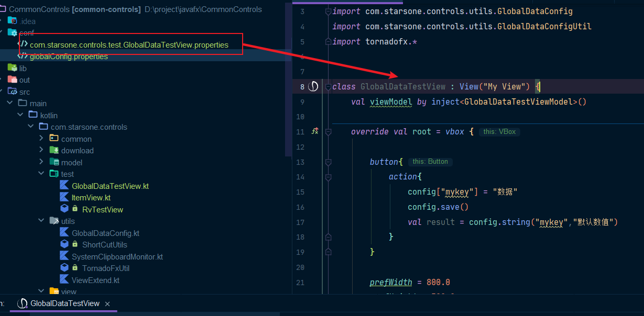Image resolution: width=644 pixels, height=316 pixels.
Task: Click the download package folder icon
Action: point(54,150)
